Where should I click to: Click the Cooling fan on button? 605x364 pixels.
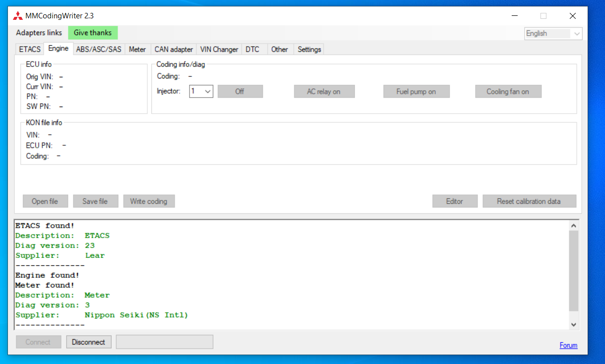[x=508, y=91]
